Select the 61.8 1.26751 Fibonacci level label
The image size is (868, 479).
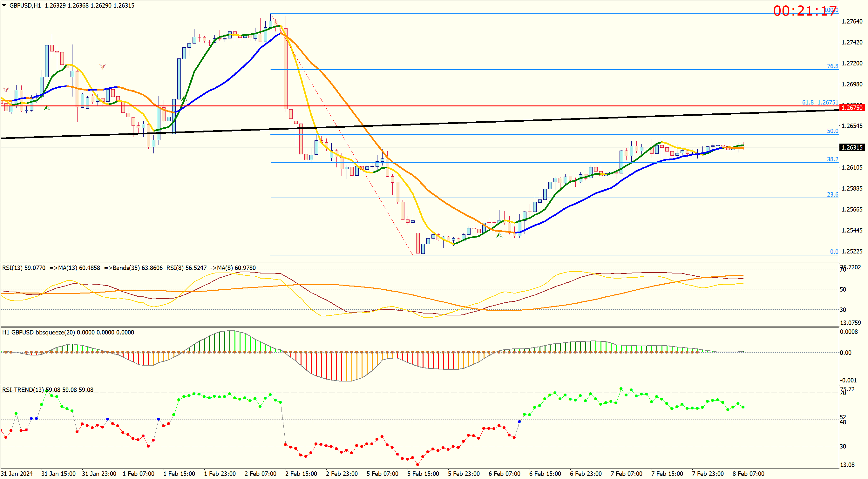[819, 102]
